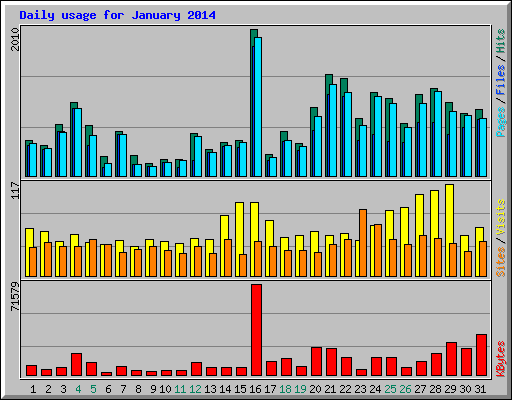The image size is (512, 400).
Task: Click the day label 30 on x-axis
Action: click(465, 389)
